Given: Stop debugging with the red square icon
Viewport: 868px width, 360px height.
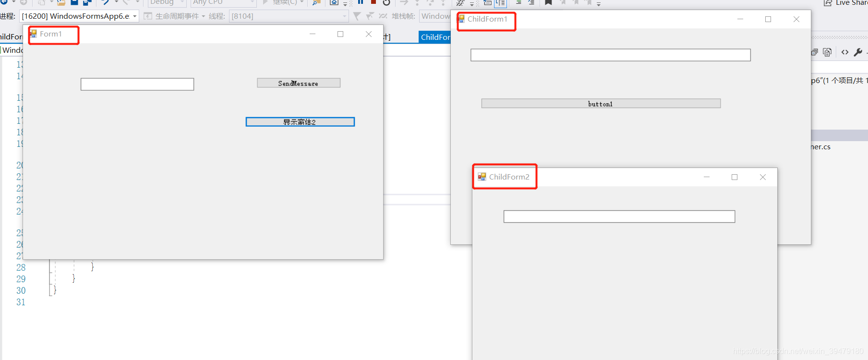Looking at the screenshot, I should (x=374, y=2).
